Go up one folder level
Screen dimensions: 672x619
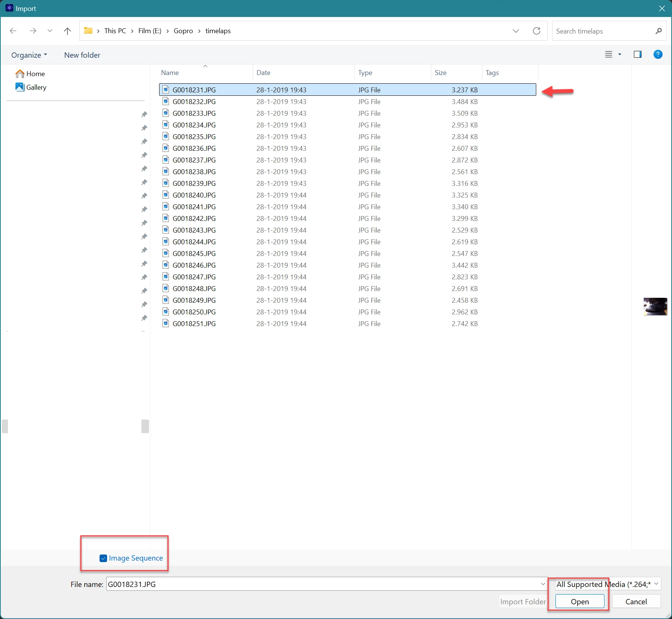(68, 31)
